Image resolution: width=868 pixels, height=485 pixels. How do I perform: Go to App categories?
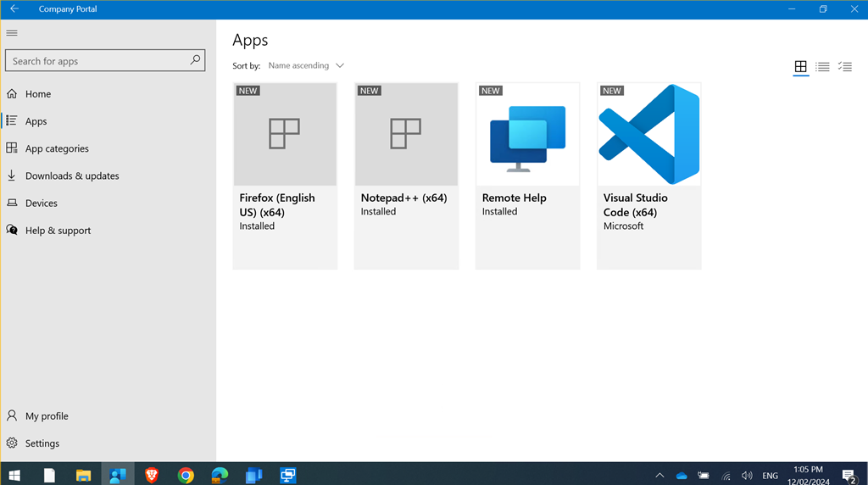coord(57,148)
